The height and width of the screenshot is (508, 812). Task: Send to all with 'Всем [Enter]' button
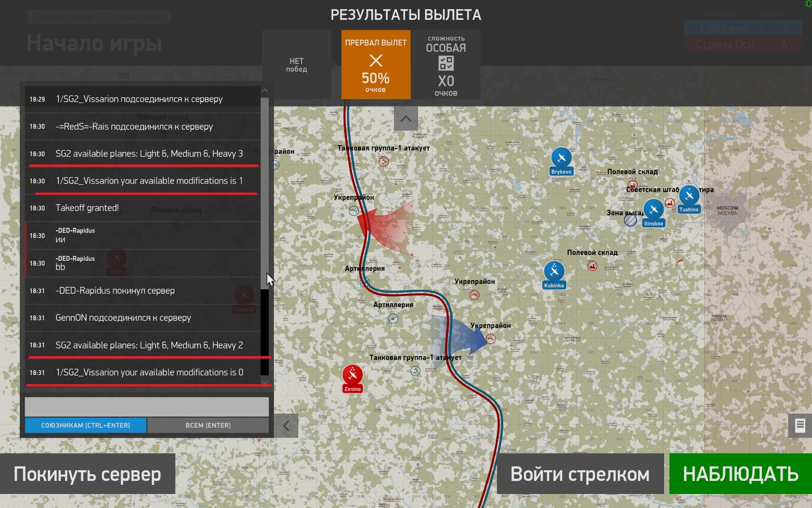208,425
